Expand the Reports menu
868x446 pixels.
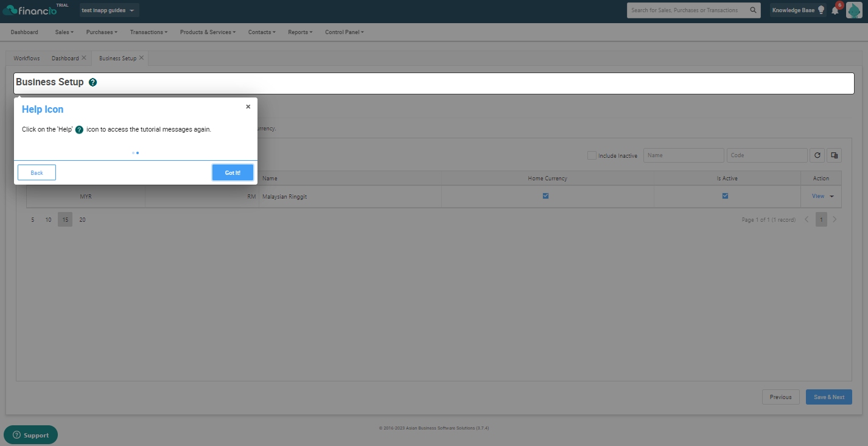point(300,32)
